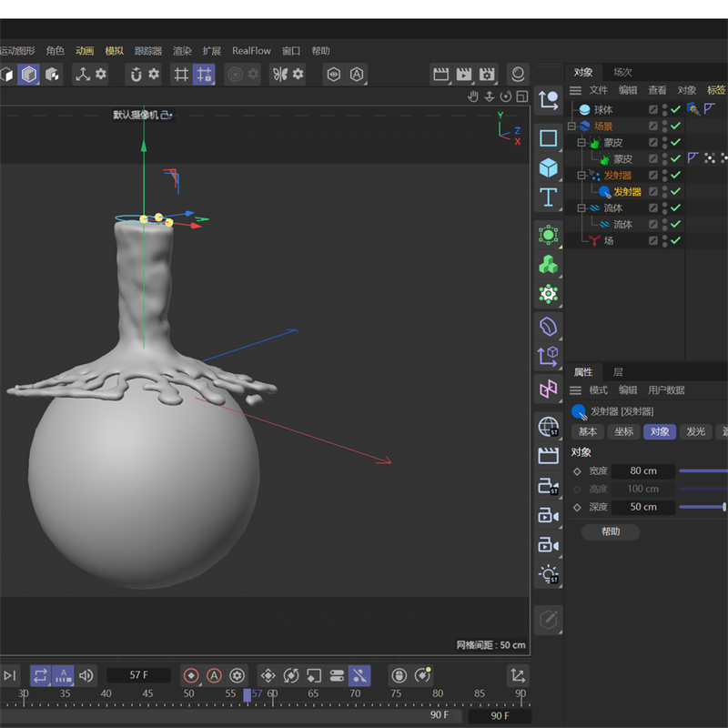Enable autokeying button in timeline
The image size is (728, 728).
[214, 675]
